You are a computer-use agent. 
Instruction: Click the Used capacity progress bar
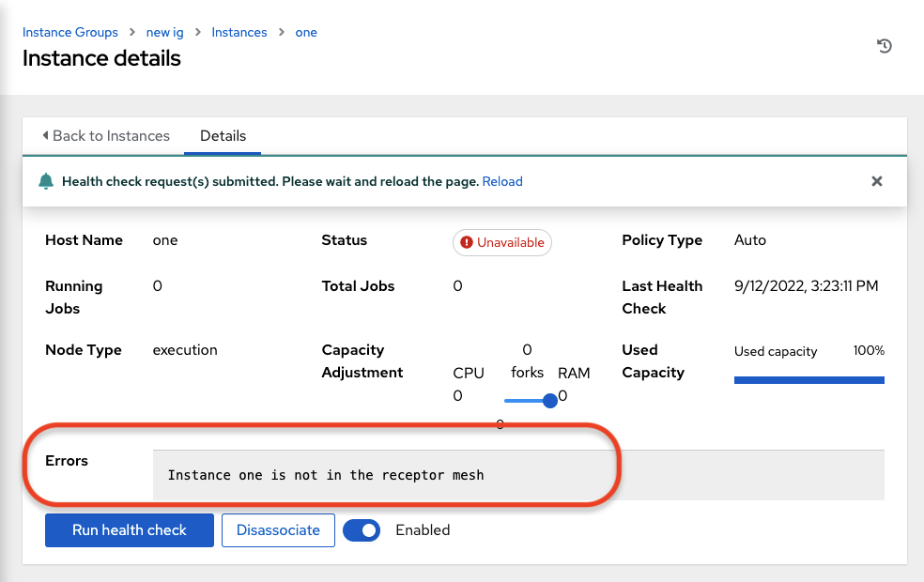click(808, 380)
